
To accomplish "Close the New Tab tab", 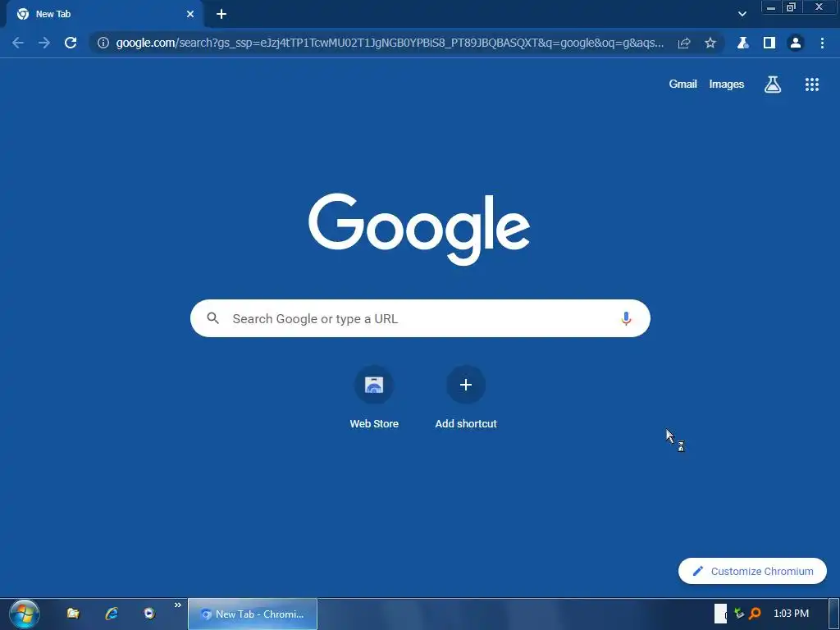I will coord(190,14).
